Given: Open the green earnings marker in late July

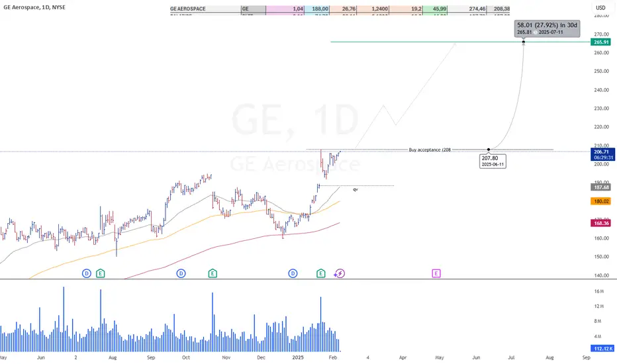Looking at the screenshot, I should [x=101, y=273].
